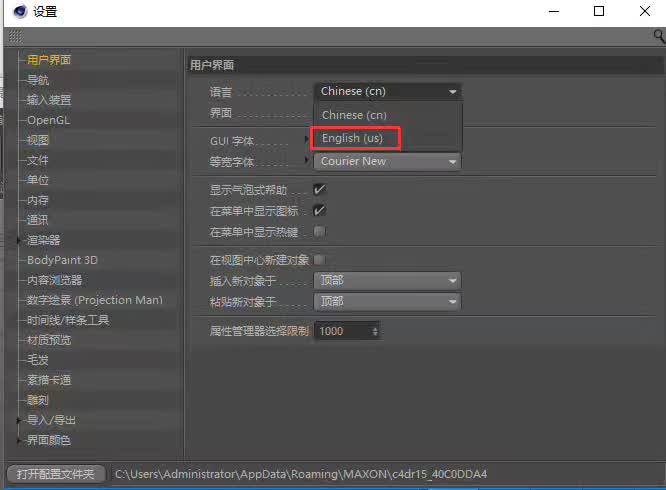Open the BodyPaint 3D settings category
The height and width of the screenshot is (490, 666).
click(62, 260)
